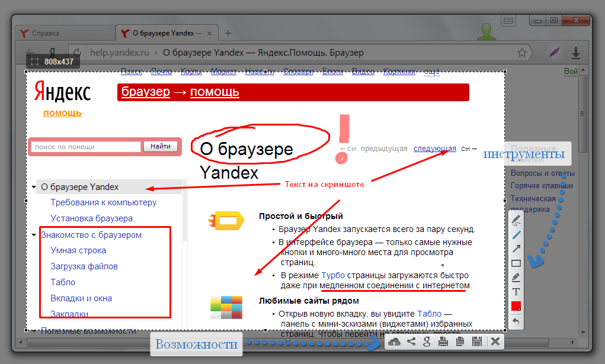Open the 'следующая' page link

click(x=434, y=149)
